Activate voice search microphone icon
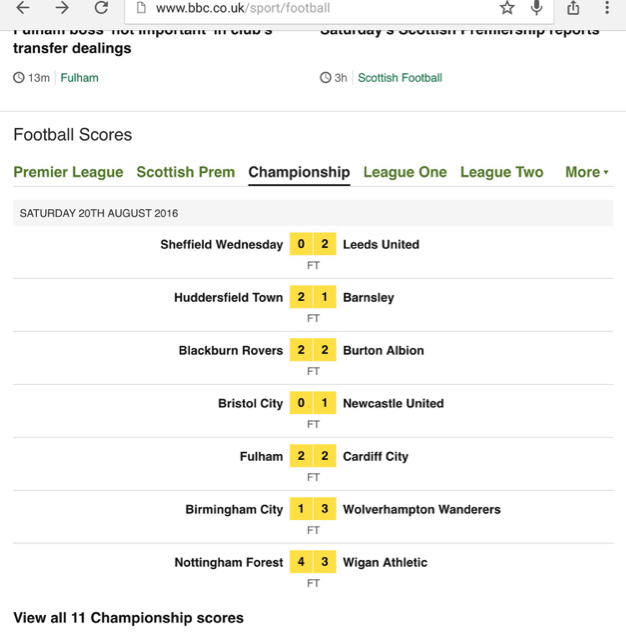Screen dimensions: 626x640 click(537, 7)
